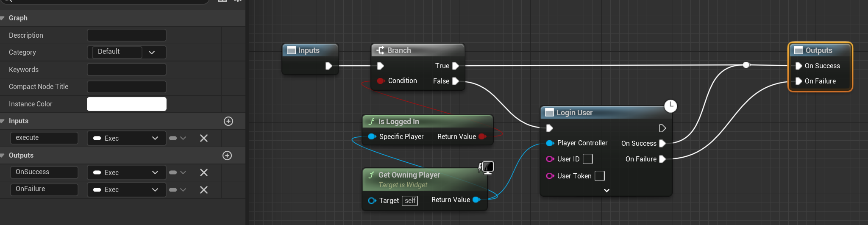Collapse the Outputs section

coord(3,156)
